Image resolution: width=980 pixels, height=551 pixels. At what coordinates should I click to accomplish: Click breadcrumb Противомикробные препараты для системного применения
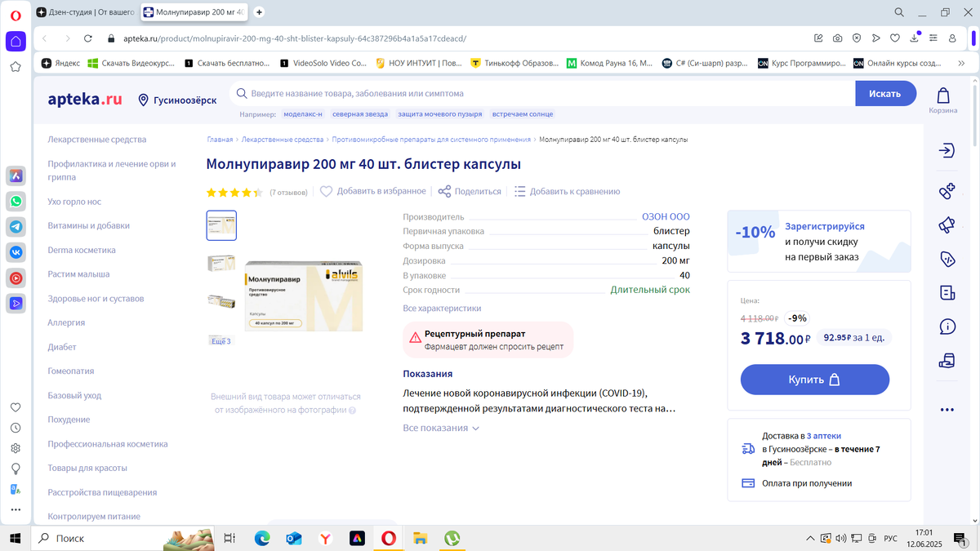point(431,140)
